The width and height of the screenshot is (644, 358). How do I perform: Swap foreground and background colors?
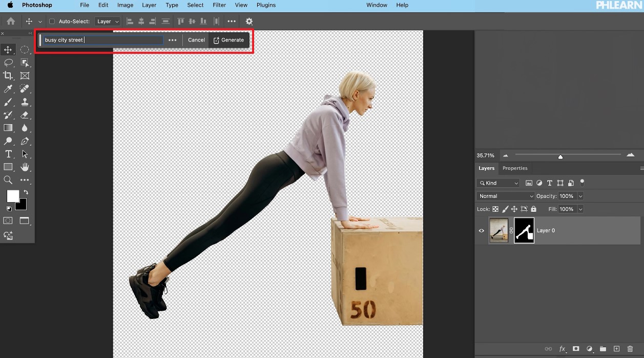click(x=26, y=192)
